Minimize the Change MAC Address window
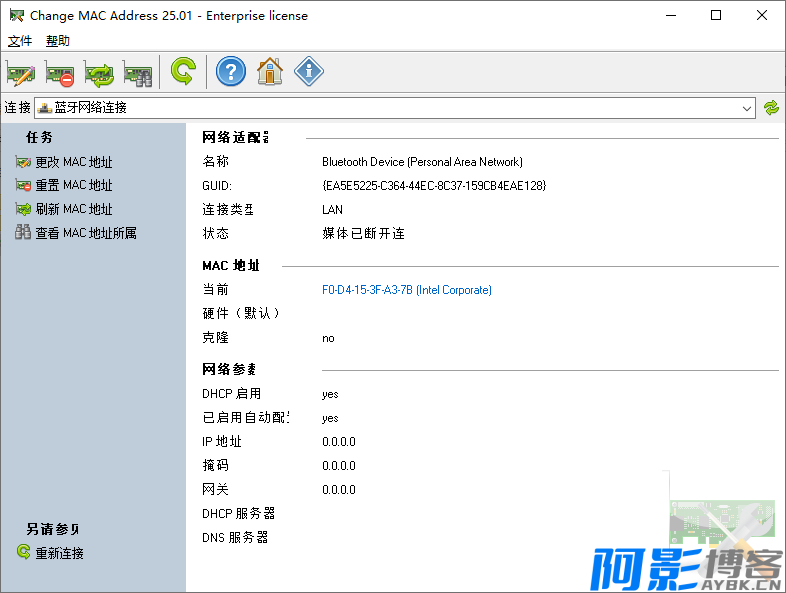 tap(671, 16)
